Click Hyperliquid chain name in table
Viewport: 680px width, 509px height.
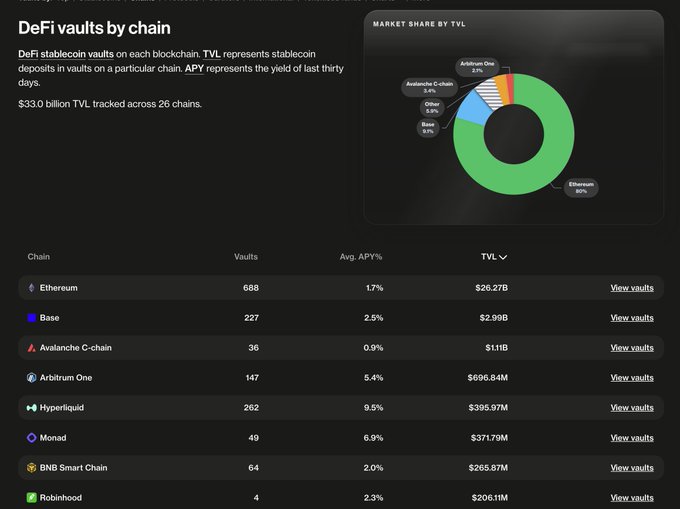click(62, 408)
